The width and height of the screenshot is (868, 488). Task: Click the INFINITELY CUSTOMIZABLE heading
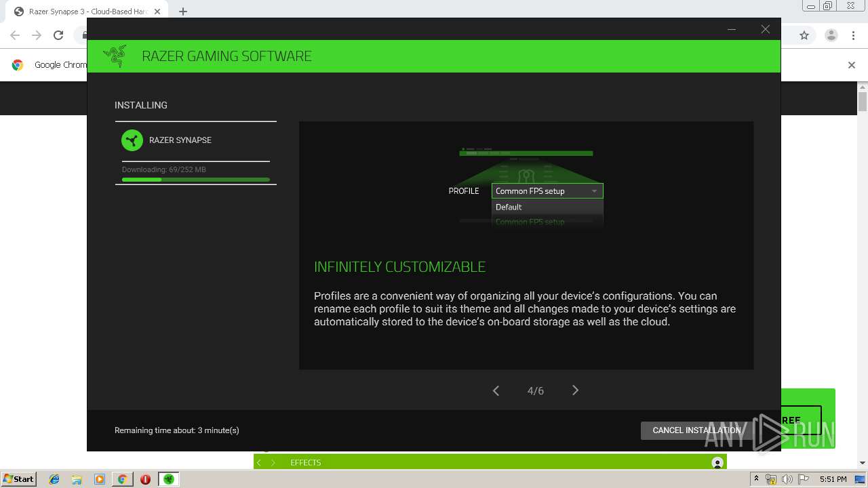pyautogui.click(x=399, y=267)
